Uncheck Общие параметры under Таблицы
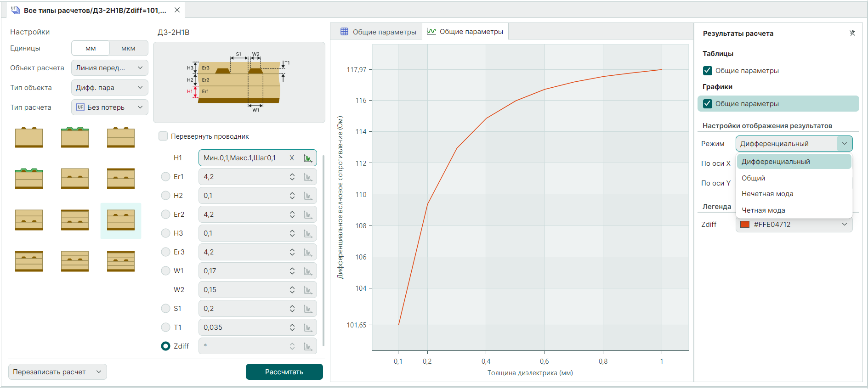868x389 pixels. click(x=708, y=71)
